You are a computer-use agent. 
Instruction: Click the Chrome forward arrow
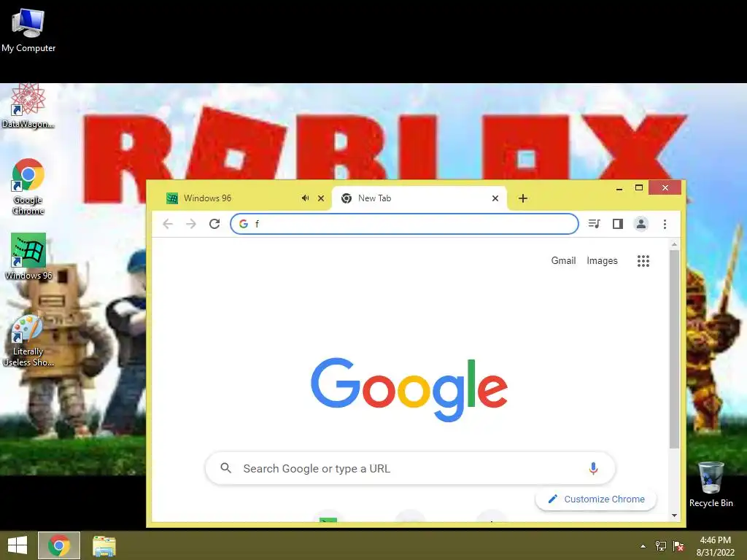[191, 224]
